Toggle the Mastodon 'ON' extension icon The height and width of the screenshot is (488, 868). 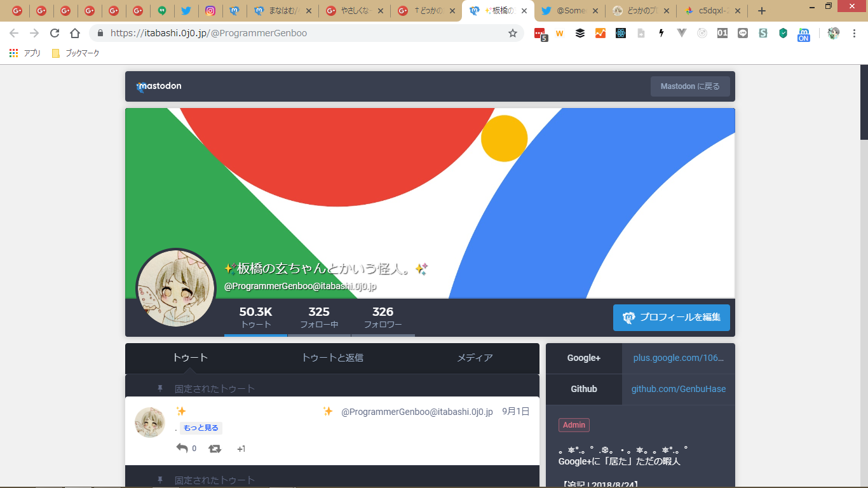(x=804, y=34)
